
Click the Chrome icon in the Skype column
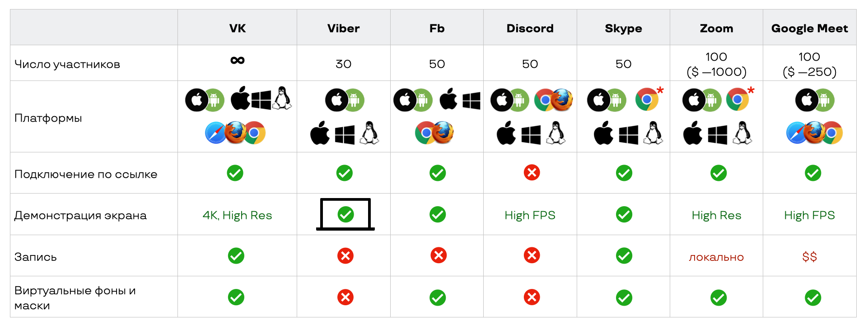tap(646, 99)
